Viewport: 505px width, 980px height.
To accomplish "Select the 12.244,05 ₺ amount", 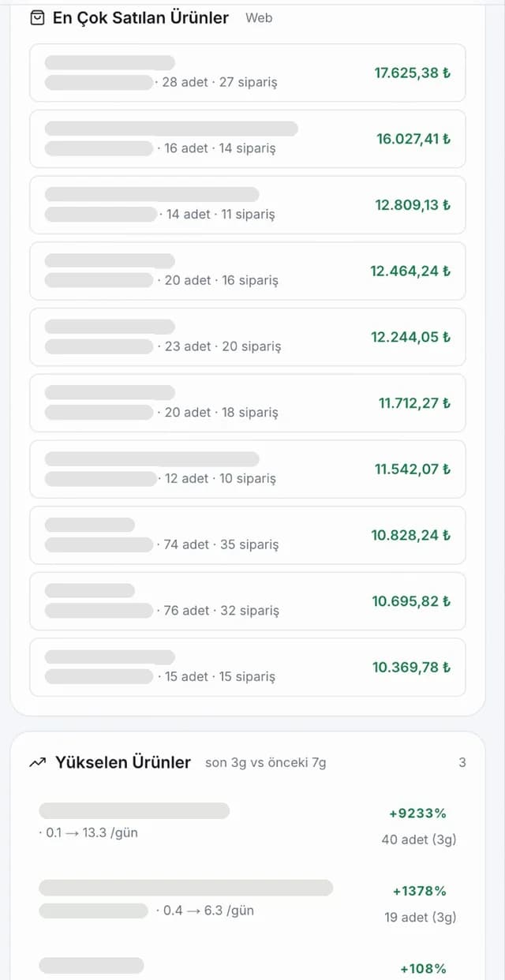I will [x=410, y=337].
